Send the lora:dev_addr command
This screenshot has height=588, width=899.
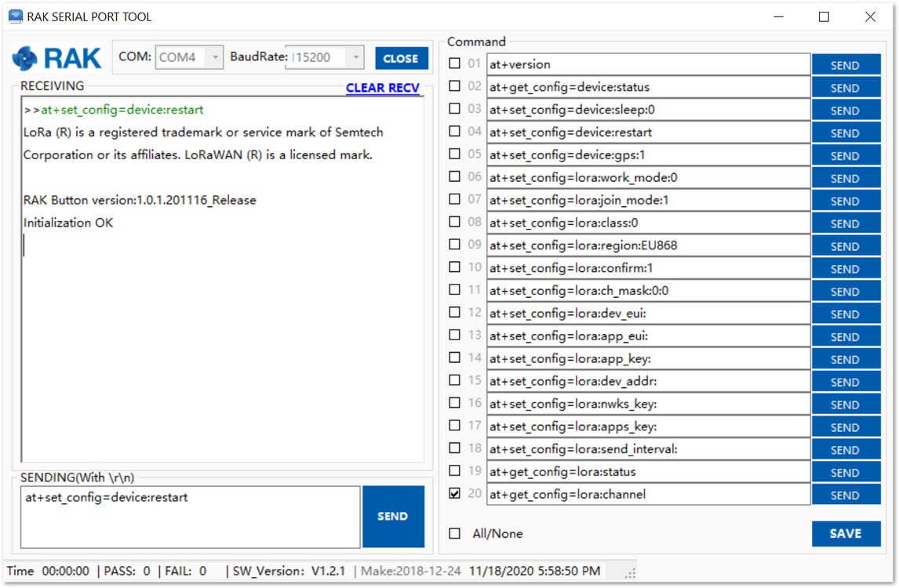846,382
